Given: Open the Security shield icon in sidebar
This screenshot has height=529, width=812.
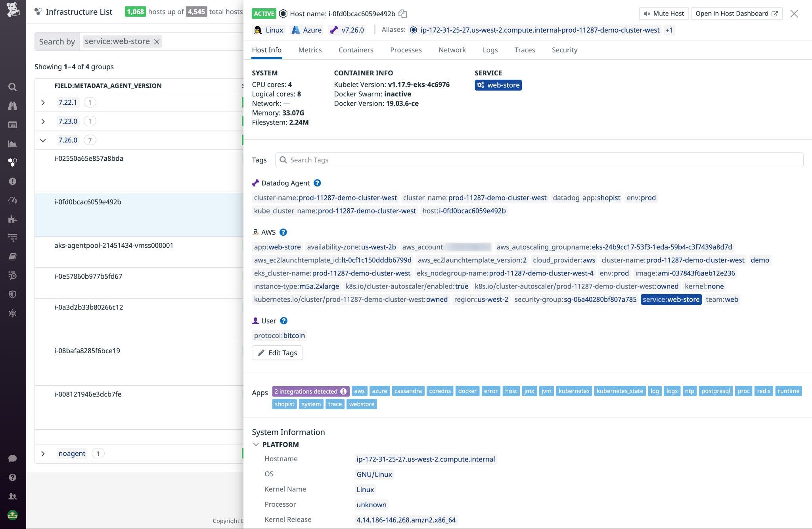Looking at the screenshot, I should (13, 294).
